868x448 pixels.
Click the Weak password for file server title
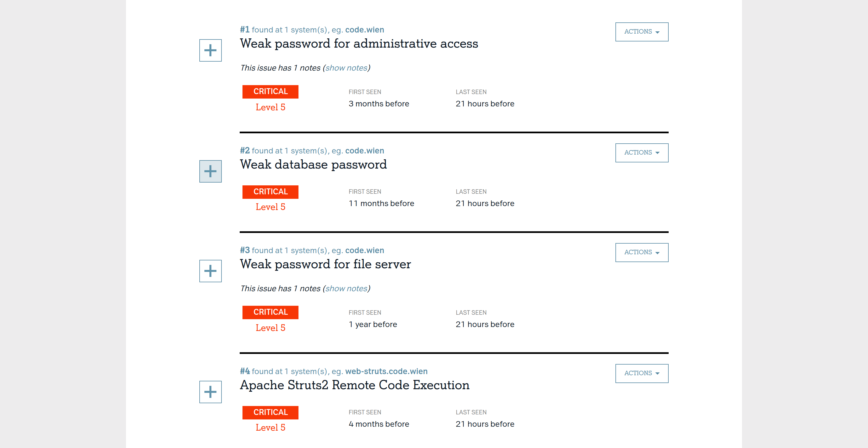click(325, 264)
